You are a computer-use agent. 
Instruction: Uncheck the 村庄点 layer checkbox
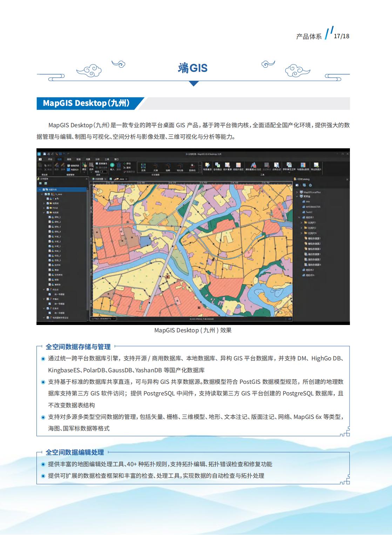(48, 290)
